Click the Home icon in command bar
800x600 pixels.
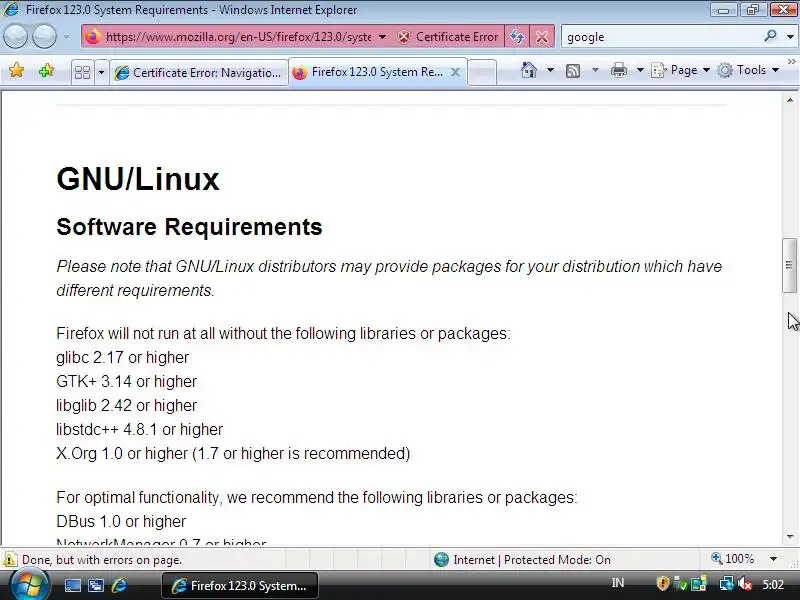pyautogui.click(x=529, y=70)
